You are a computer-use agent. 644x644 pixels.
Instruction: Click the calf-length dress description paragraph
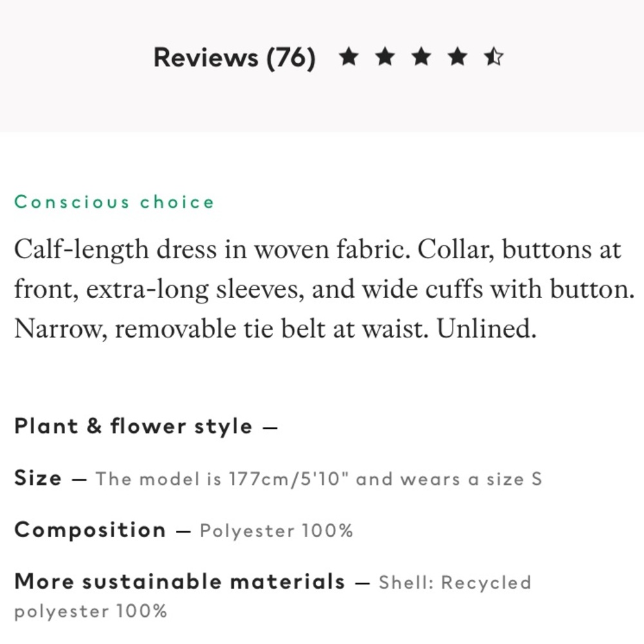pyautogui.click(x=325, y=289)
